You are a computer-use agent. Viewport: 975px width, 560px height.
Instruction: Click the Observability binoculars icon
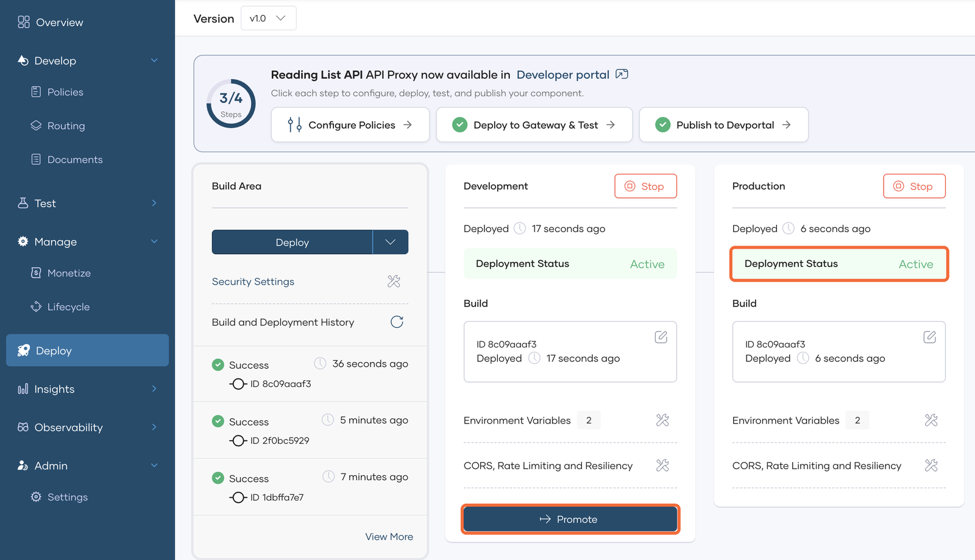coord(23,427)
